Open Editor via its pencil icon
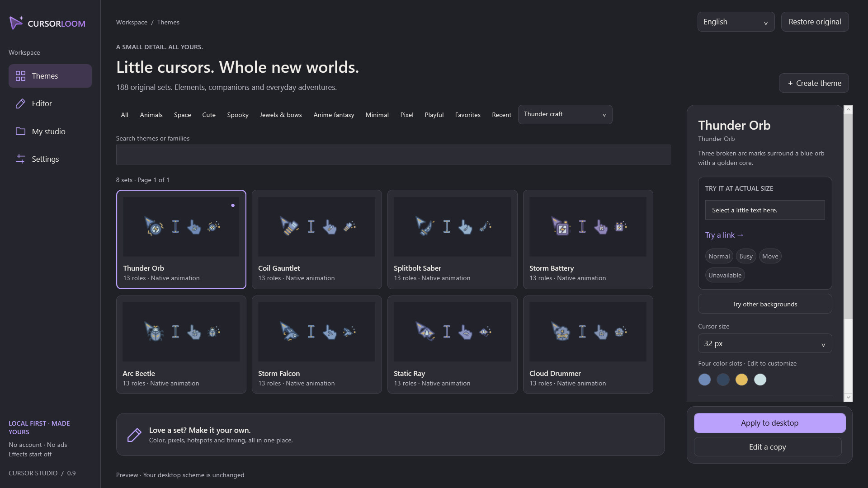Viewport: 868px width, 488px height. [20, 103]
